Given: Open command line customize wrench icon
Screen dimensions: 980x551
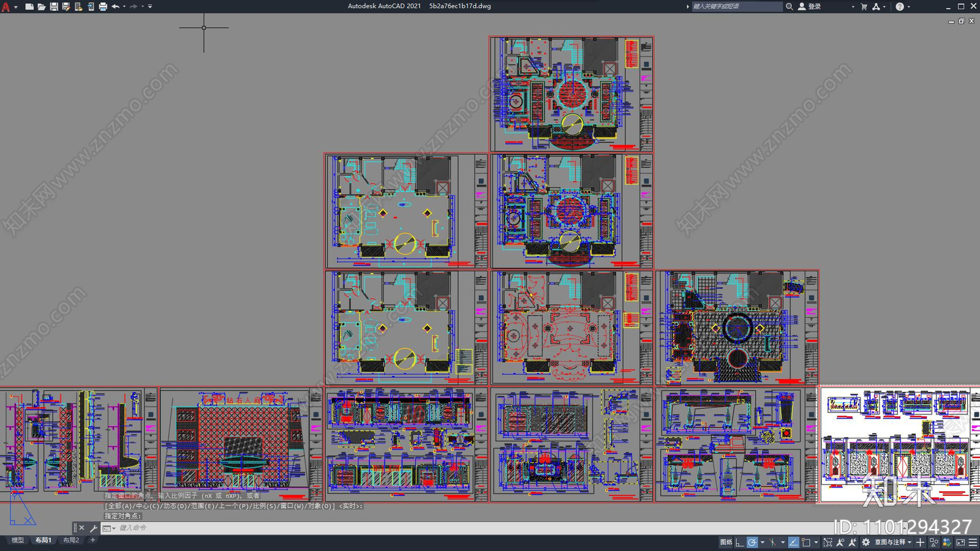Looking at the screenshot, I should click(93, 528).
